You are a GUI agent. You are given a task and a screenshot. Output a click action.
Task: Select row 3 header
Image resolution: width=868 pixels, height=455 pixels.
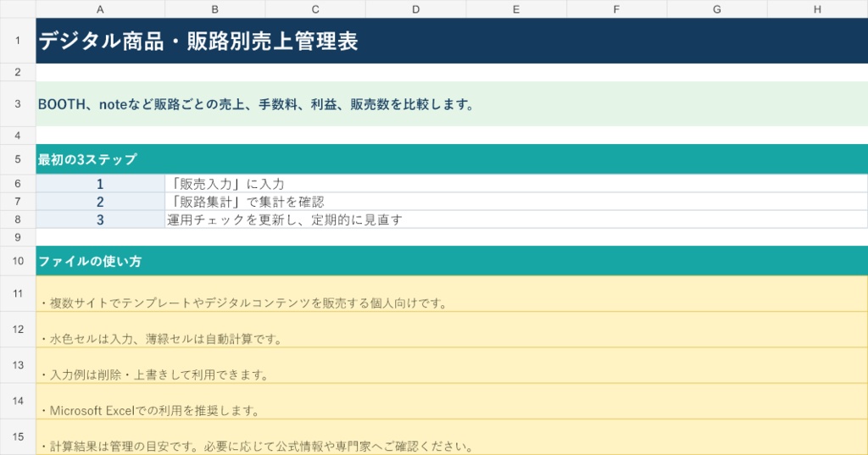coord(18,103)
